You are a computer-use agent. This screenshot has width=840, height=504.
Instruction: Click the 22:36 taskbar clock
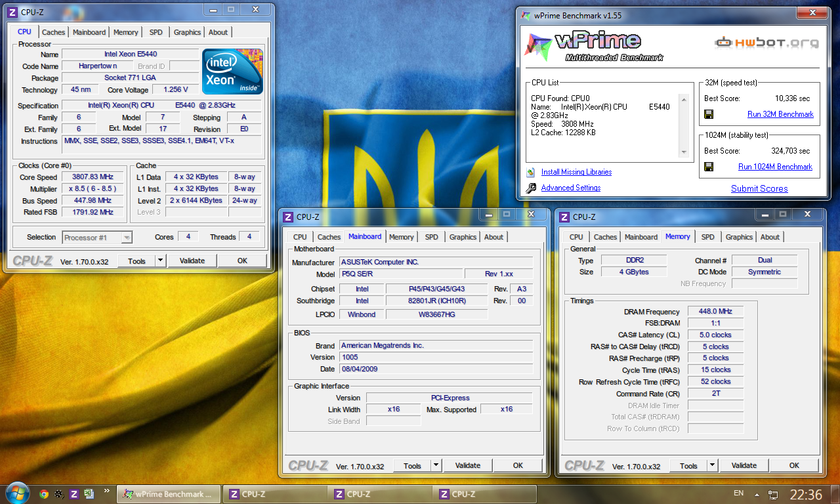pyautogui.click(x=806, y=494)
